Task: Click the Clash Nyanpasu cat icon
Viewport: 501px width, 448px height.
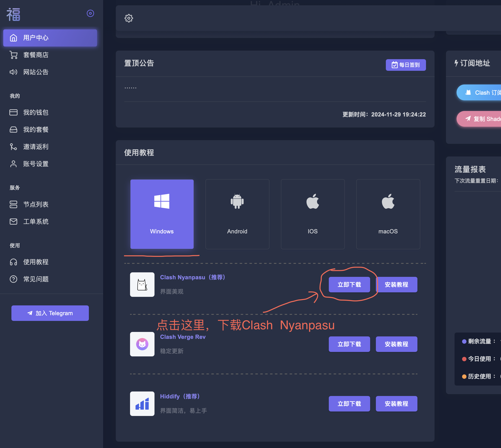Action: tap(142, 285)
